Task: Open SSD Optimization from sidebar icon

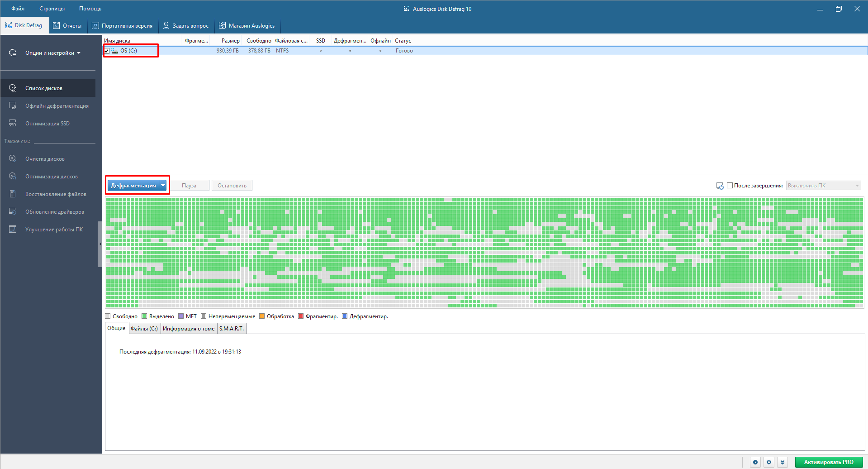Action: tap(13, 124)
